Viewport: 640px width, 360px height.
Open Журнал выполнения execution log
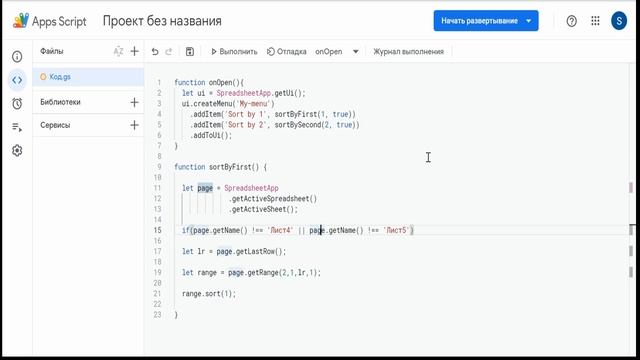[408, 51]
